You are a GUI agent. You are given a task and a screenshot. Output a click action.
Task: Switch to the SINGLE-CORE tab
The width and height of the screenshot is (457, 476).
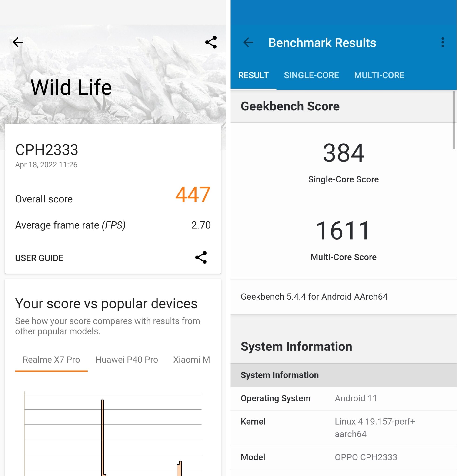point(311,75)
